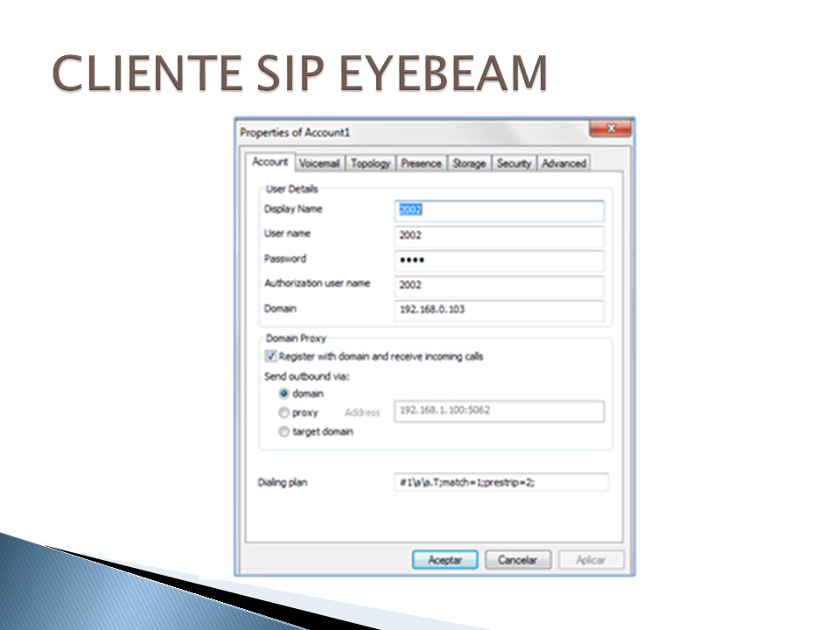The height and width of the screenshot is (630, 840).
Task: Click the User name field
Action: point(500,235)
